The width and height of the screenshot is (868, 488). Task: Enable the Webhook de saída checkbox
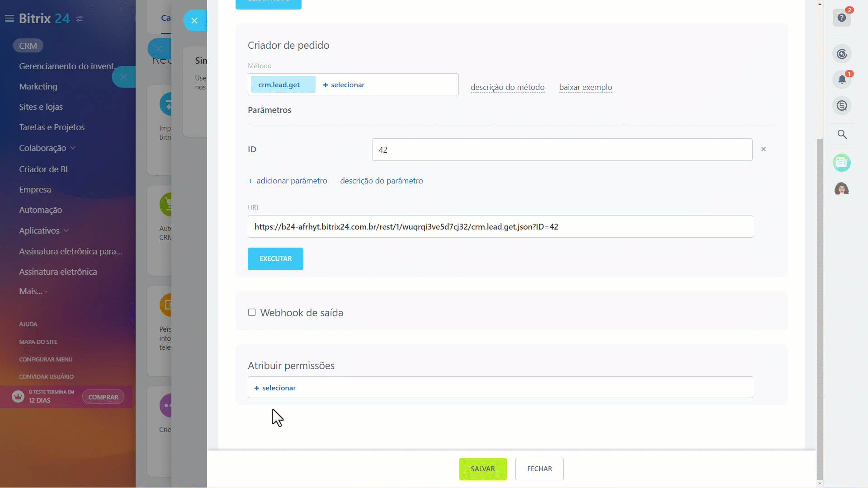[252, 312]
